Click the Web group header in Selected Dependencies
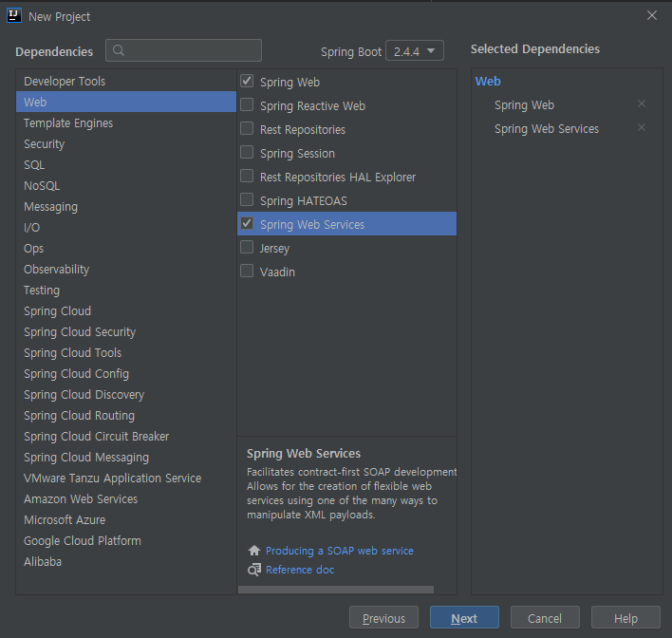The height and width of the screenshot is (638, 672). pyautogui.click(x=488, y=81)
